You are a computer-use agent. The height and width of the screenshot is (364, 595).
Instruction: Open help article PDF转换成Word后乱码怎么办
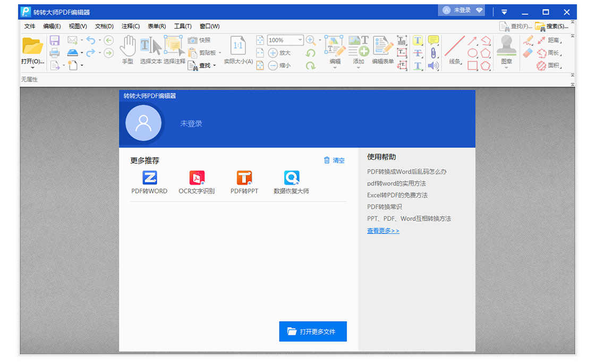(407, 172)
